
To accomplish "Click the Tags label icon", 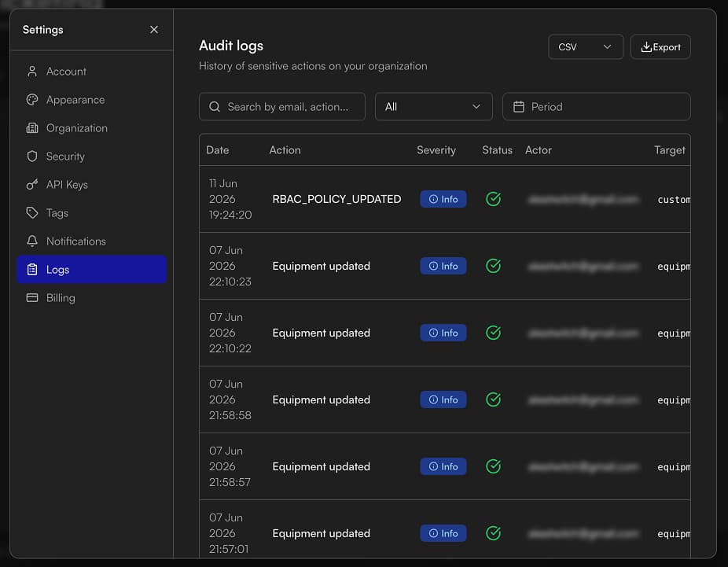I will click(32, 212).
